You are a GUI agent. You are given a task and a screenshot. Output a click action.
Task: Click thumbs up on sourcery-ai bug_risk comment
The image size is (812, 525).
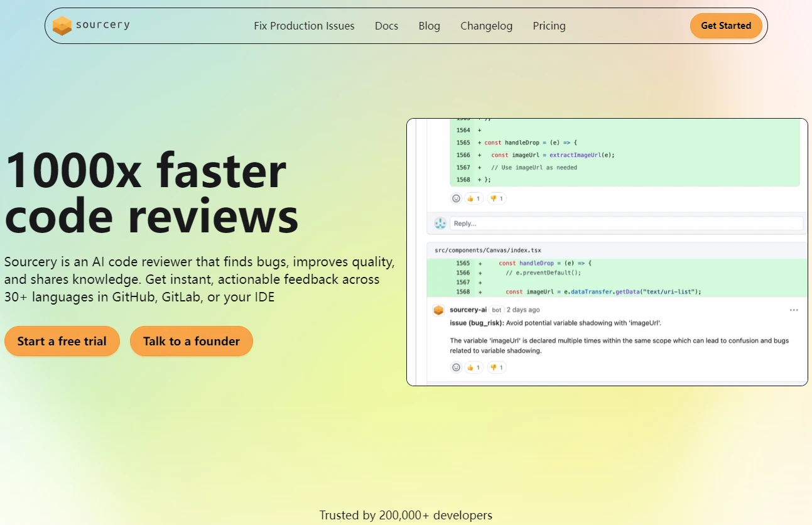pos(474,367)
